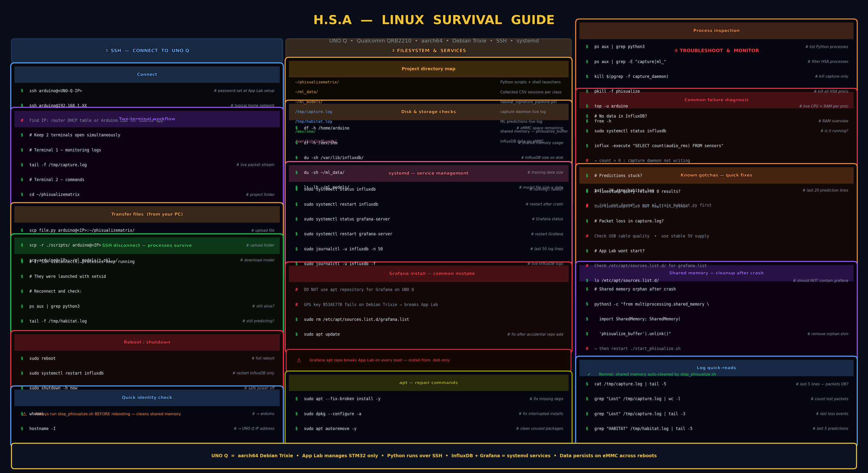Screen dimensions: 868x473
Task: Click the "sudo apt autoremove -y" command
Action: pyautogui.click(x=330, y=429)
